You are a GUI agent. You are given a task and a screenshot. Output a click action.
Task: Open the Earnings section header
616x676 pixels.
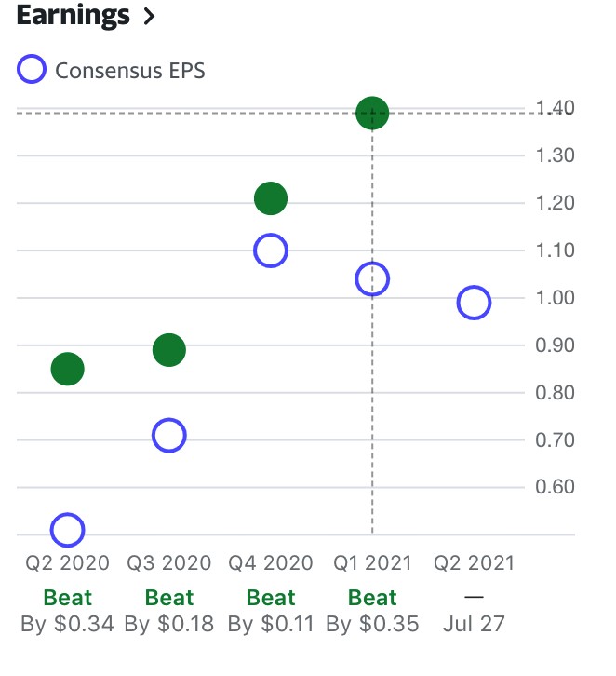pyautogui.click(x=74, y=16)
